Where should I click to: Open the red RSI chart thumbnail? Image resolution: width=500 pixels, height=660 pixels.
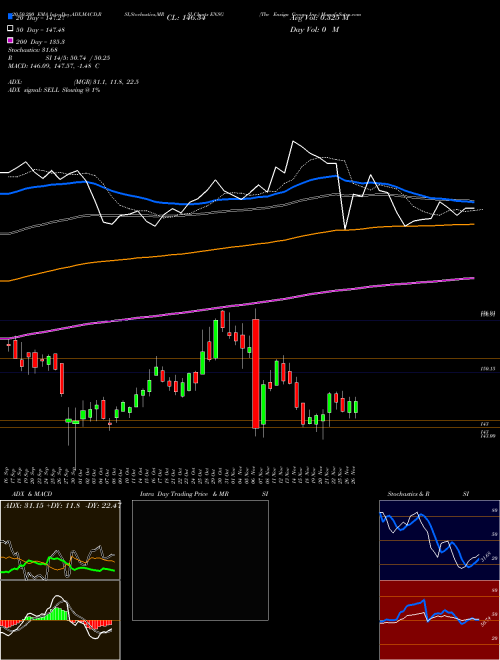[439, 620]
